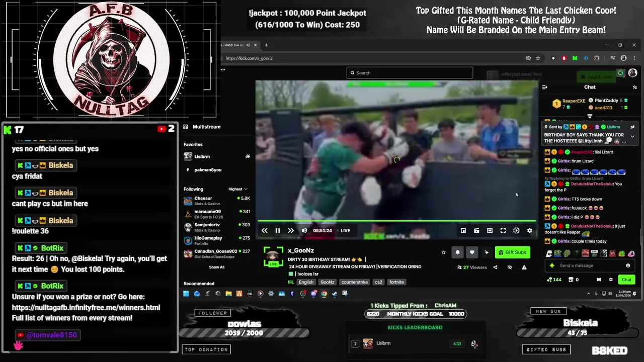Open playback clip icon beside fullscreen

516,230
